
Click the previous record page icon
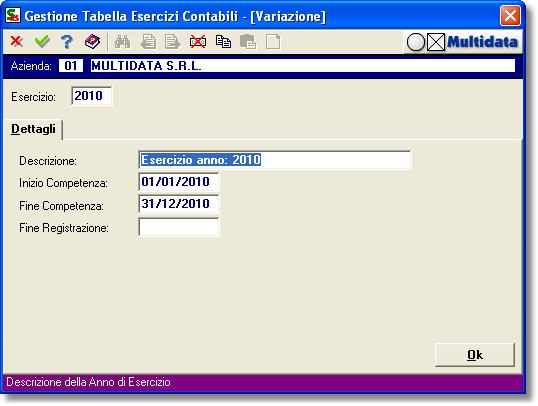click(x=148, y=42)
